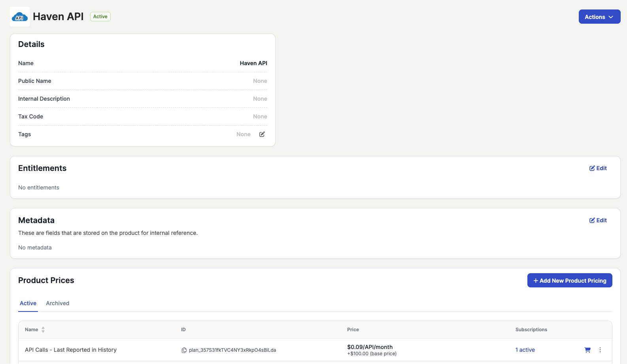Click Add New Product Pricing
Image resolution: width=627 pixels, height=364 pixels.
click(569, 280)
